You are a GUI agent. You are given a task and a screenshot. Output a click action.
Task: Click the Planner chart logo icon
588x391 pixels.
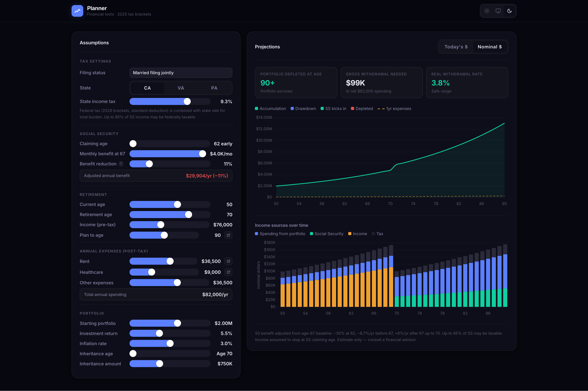tap(77, 11)
